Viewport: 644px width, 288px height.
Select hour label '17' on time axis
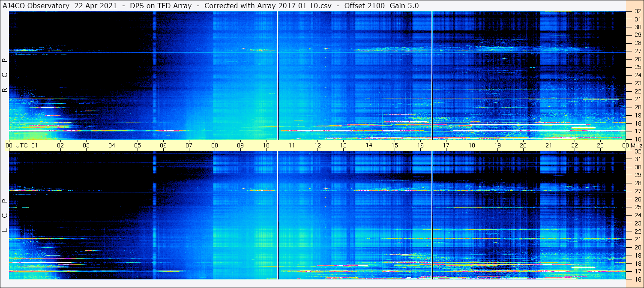pyautogui.click(x=446, y=145)
